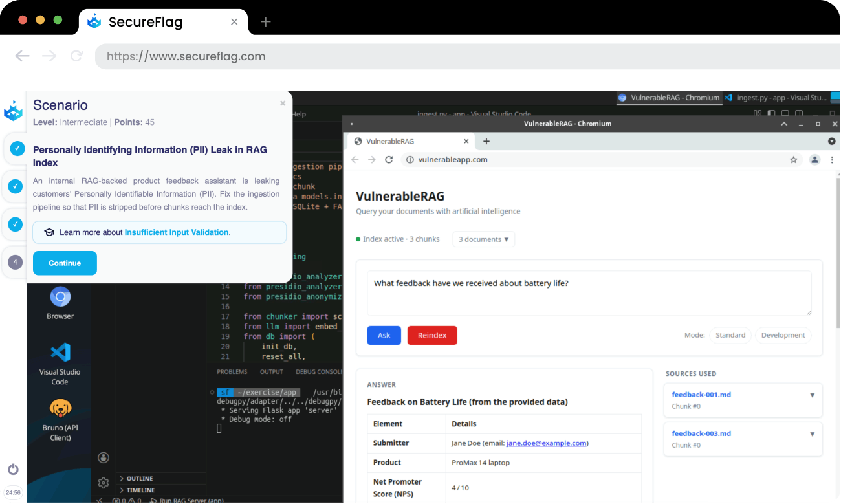Image resolution: width=841 pixels, height=504 pixels.
Task: Click the red Reindex button
Action: point(432,335)
